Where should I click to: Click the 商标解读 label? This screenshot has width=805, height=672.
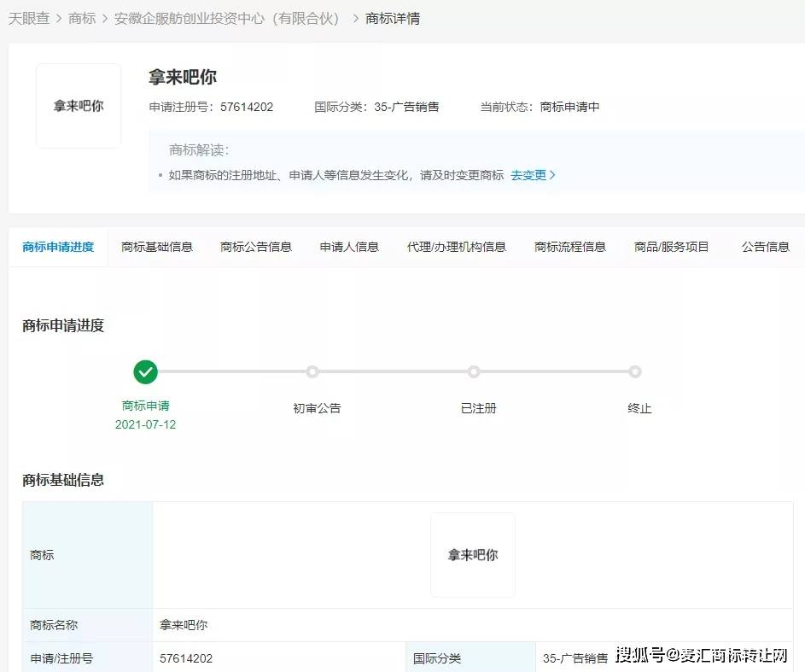[199, 150]
